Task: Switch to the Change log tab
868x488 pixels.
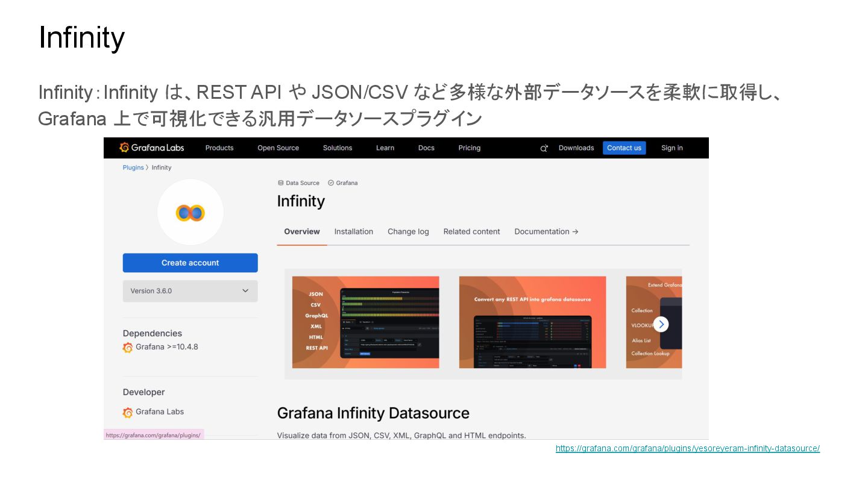Action: [408, 231]
